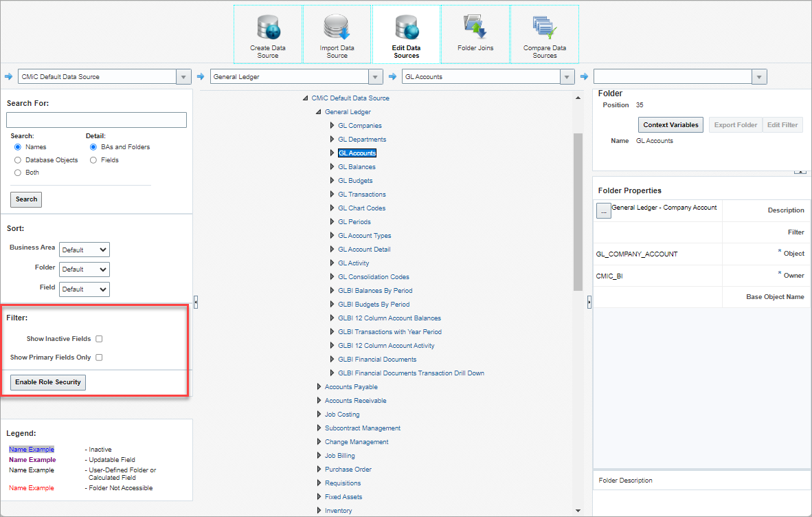Click the Search button

(26, 199)
